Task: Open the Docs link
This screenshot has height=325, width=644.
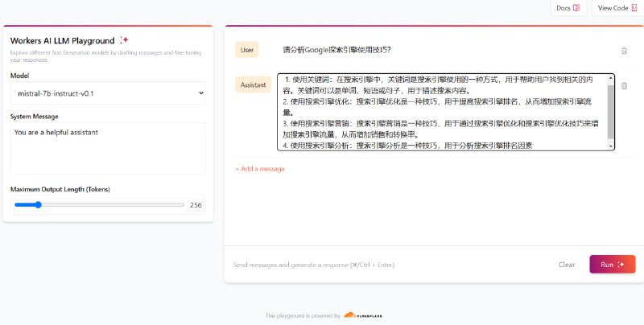Action: tap(568, 8)
